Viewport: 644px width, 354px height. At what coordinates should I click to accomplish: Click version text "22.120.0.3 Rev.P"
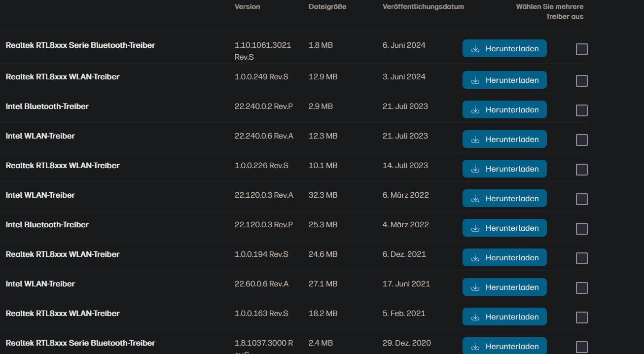tap(264, 225)
